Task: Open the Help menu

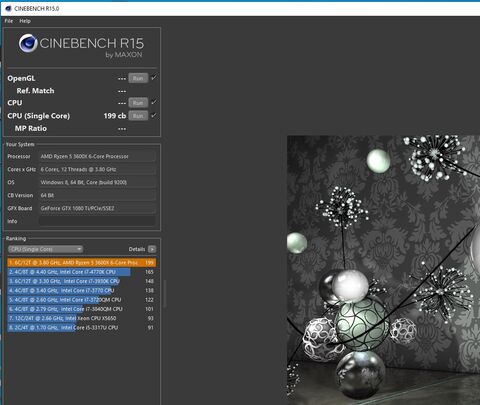Action: coord(25,21)
